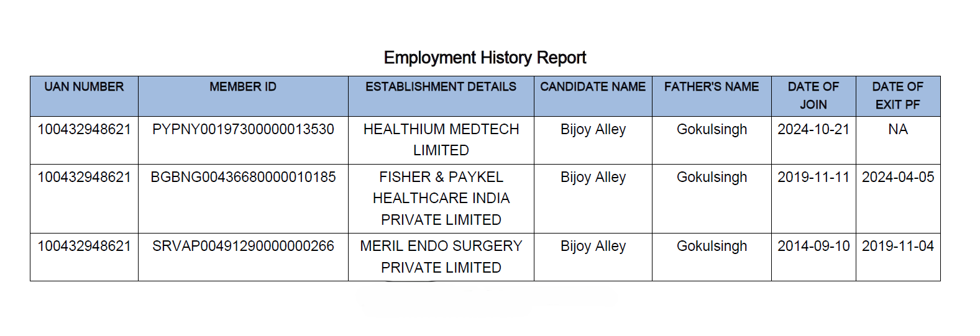Select the FATHER'S NAME column header
Screen dimensions: 980x336
click(712, 87)
